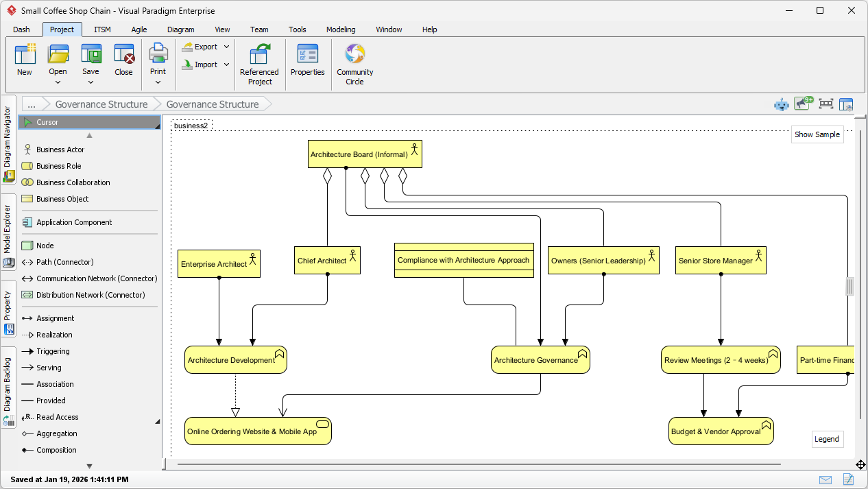Click the Show Sample button
Viewport: 868px width, 489px height.
coord(817,134)
